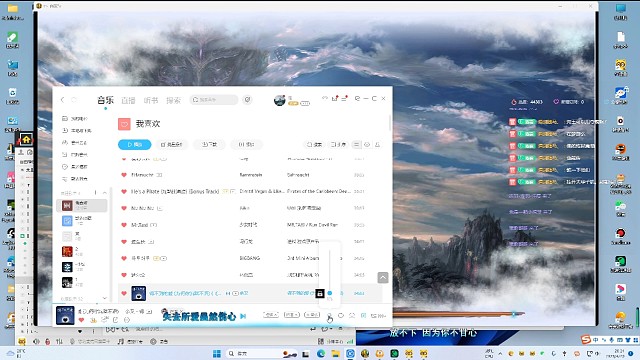The height and width of the screenshot is (360, 640).
Task: Toggle the desktop lyrics icon in the player bar
Action: pyautogui.click(x=364, y=316)
